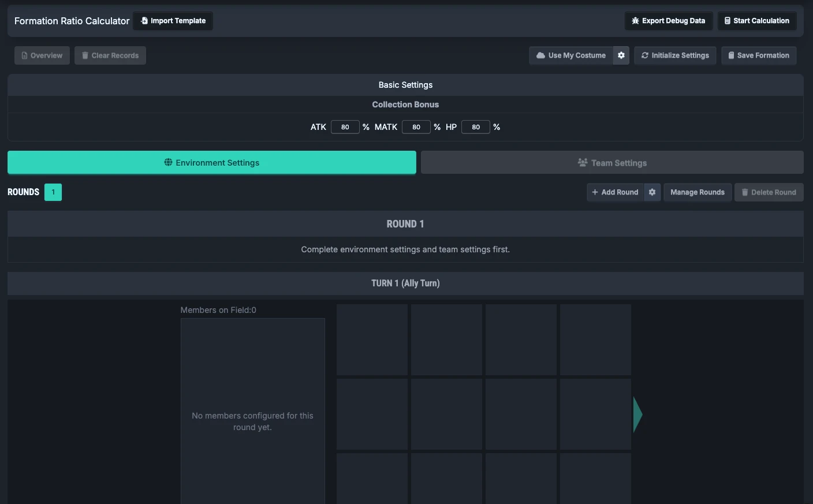Delete the current round
Screen dimensions: 813x504
pos(769,192)
